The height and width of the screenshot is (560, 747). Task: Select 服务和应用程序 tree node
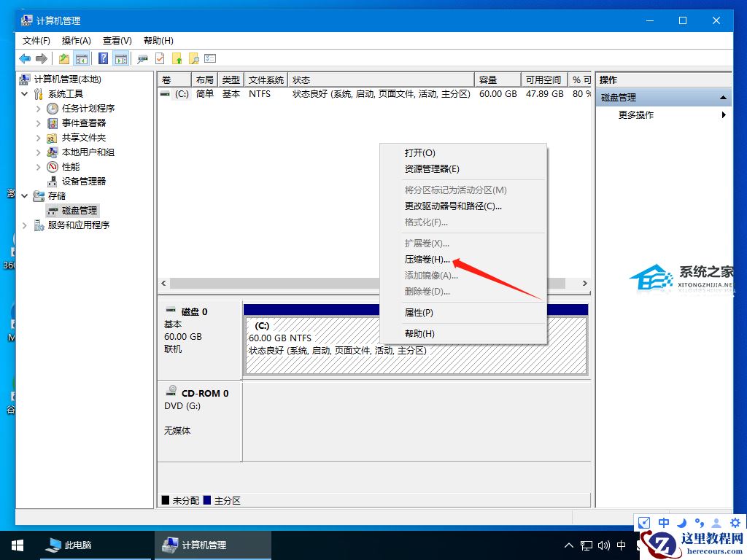coord(79,225)
